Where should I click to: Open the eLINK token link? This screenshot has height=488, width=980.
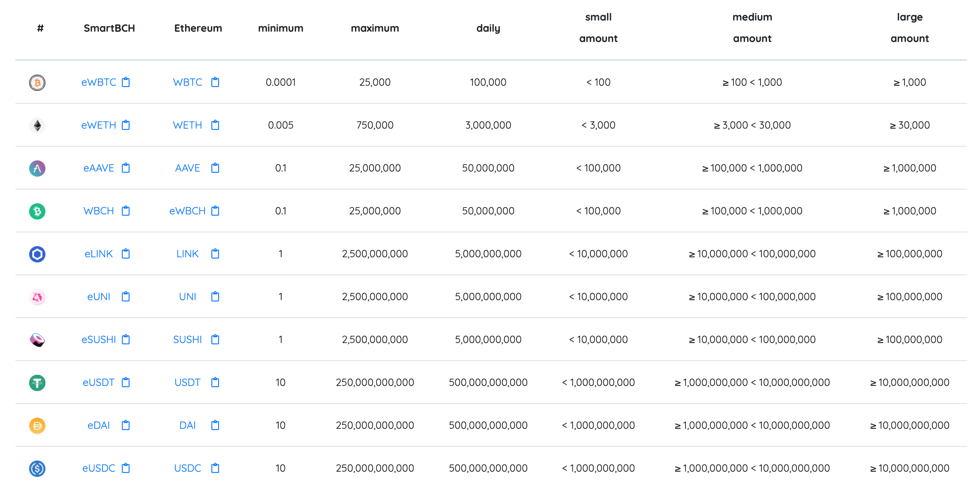click(x=99, y=254)
